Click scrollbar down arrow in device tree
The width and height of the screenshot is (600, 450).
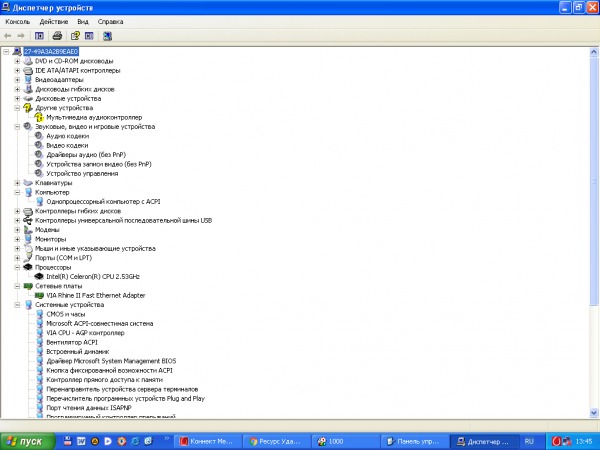[593, 412]
